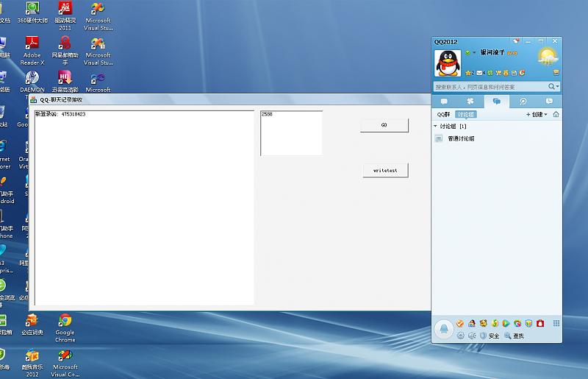Focus the QQ contact search field
Viewport: 588px width, 379px height.
(x=490, y=87)
